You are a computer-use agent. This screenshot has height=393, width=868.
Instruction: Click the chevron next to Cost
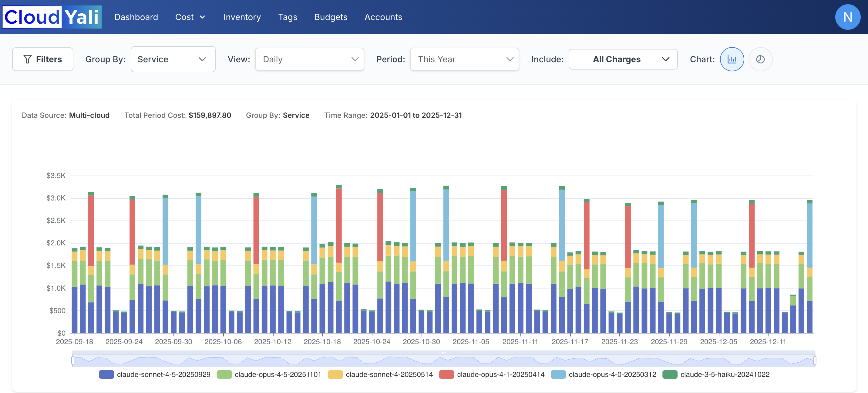(x=203, y=17)
